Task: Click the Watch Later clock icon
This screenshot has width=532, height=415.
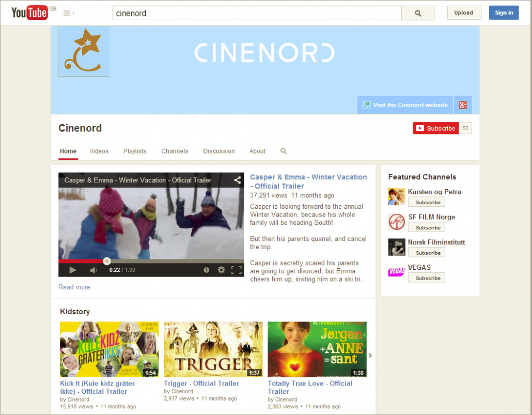Action: pos(206,270)
